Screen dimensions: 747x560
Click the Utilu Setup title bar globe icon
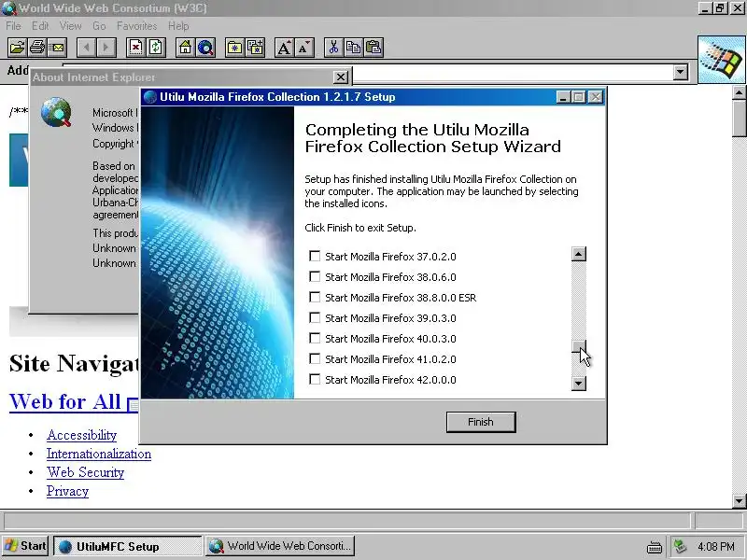coord(150,97)
